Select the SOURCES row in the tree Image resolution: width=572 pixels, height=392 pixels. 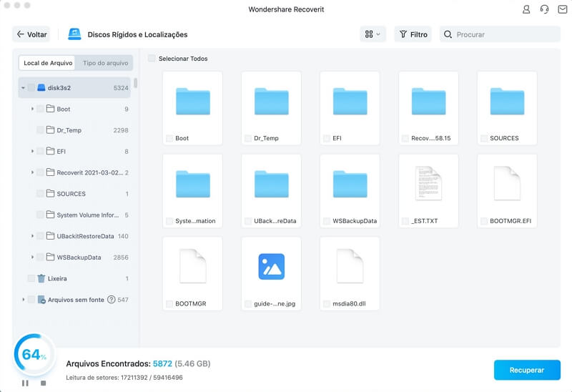[75, 194]
